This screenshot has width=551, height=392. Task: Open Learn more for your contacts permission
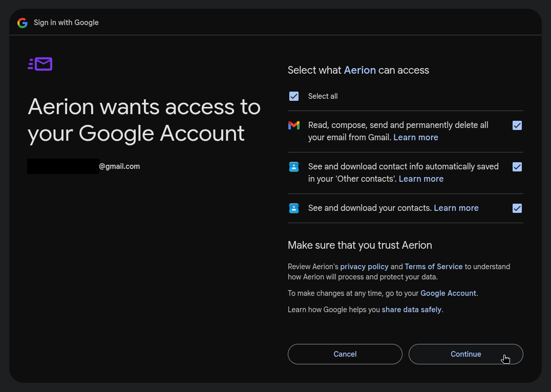[x=456, y=208]
